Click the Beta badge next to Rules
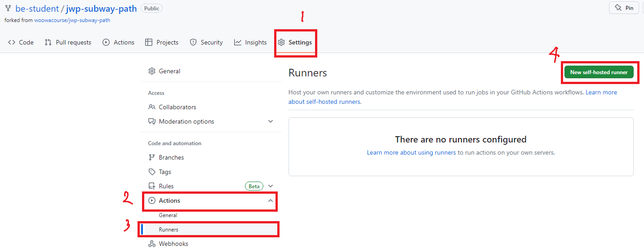Screen dimensions: 644x249 pos(254,186)
